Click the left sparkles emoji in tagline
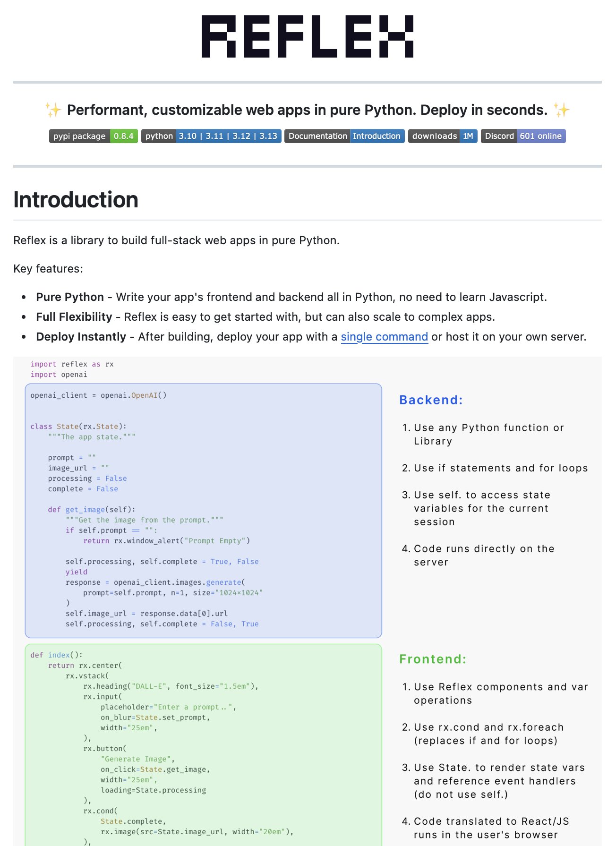The height and width of the screenshot is (846, 616). 53,110
